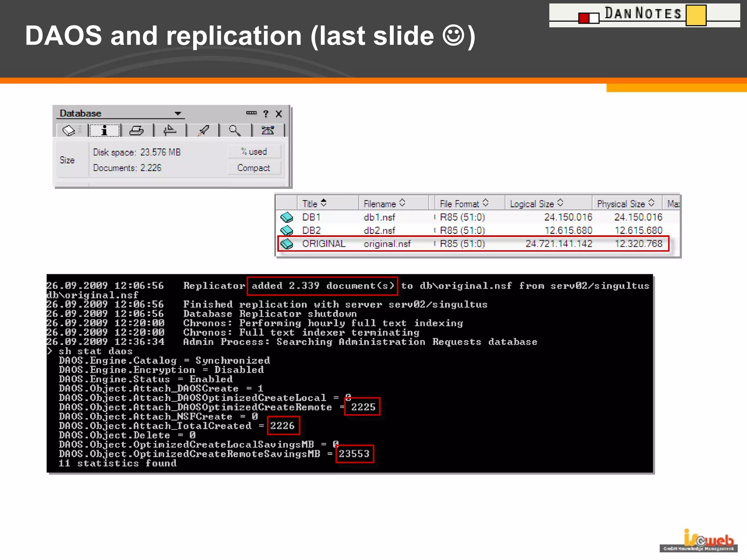The height and width of the screenshot is (560, 747).
Task: Sort by the Physical Size column header
Action: coord(627,203)
